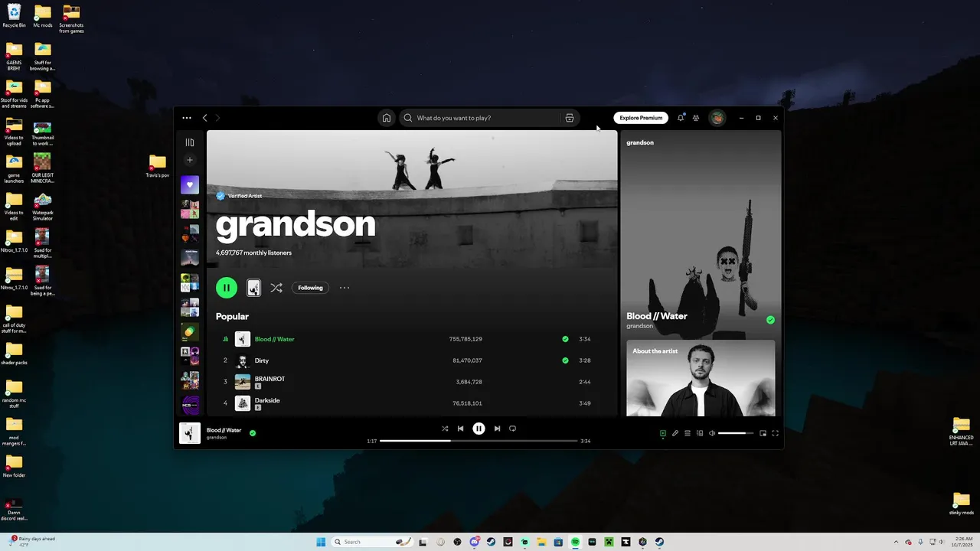The width and height of the screenshot is (980, 551).
Task: Seek on the song progress bar
Action: pyautogui.click(x=479, y=441)
